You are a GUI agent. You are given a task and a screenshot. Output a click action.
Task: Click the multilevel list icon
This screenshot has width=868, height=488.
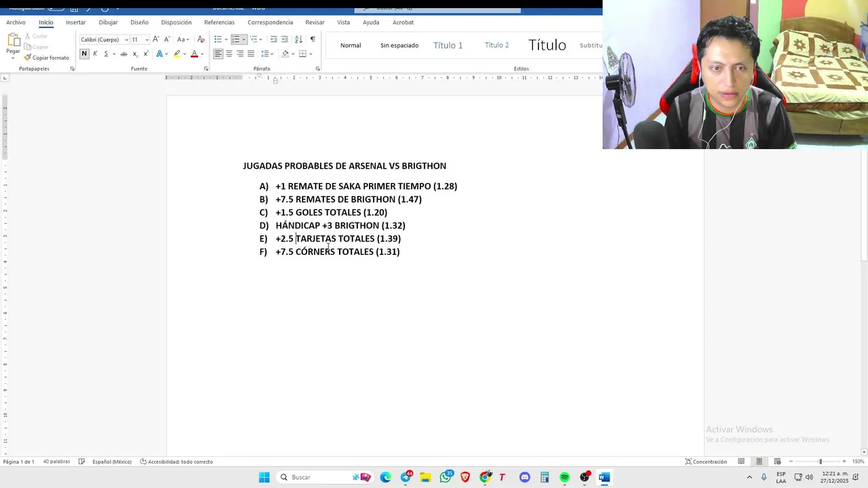[x=254, y=39]
